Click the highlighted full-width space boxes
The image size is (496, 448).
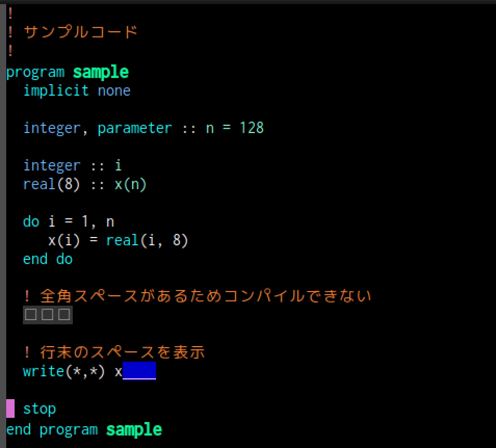[x=47, y=315]
